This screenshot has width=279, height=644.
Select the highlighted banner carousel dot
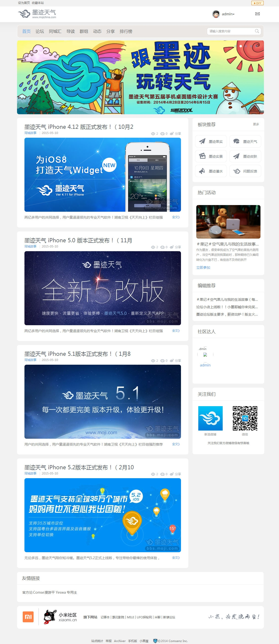click(241, 46)
